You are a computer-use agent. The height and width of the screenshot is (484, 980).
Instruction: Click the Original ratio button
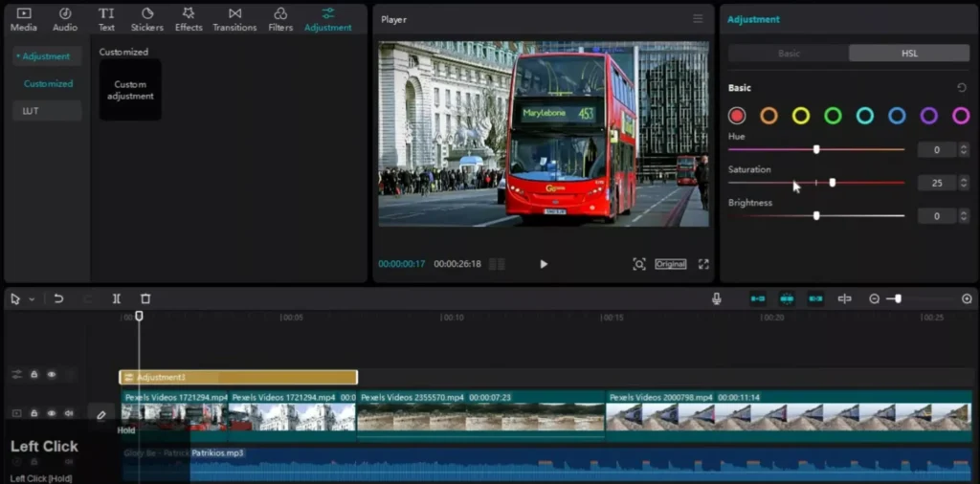point(671,264)
